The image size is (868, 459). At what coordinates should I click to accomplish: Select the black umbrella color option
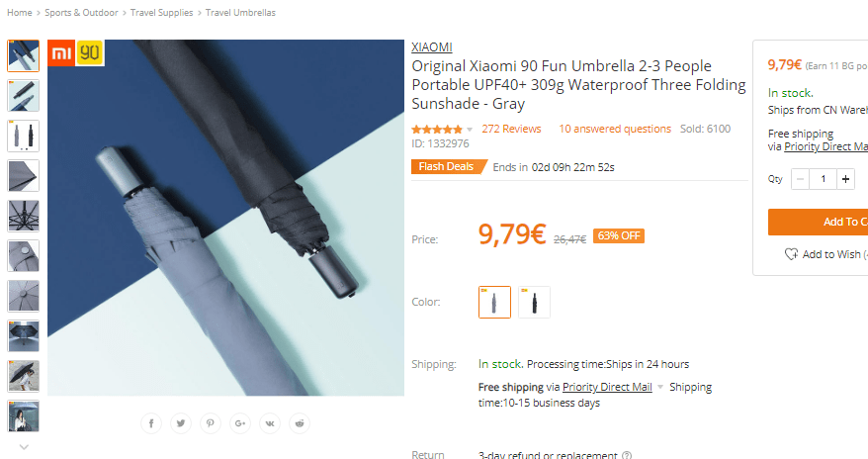(534, 303)
